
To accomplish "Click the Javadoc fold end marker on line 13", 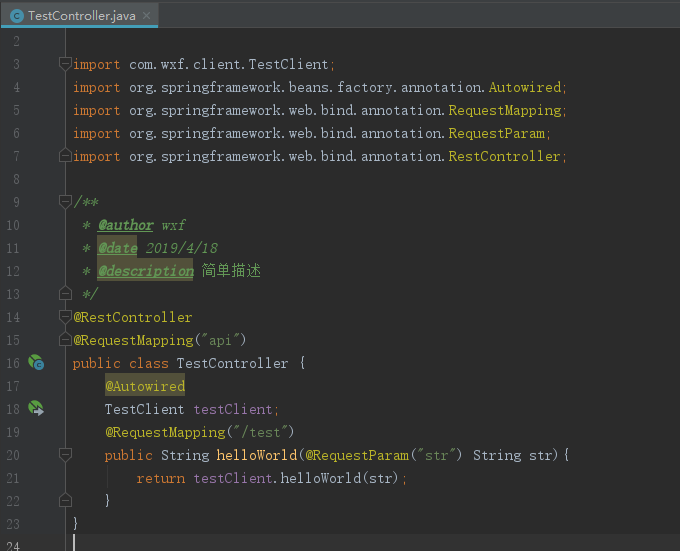I will coord(65,293).
